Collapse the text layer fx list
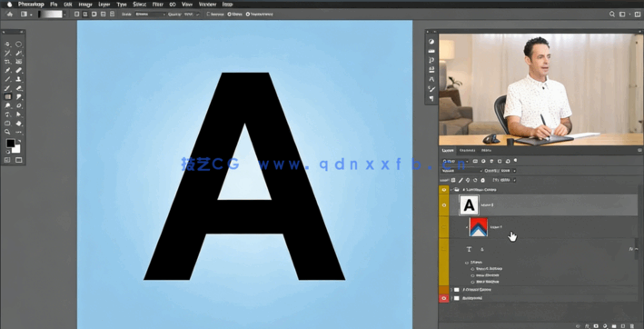This screenshot has height=329, width=644. [x=637, y=249]
